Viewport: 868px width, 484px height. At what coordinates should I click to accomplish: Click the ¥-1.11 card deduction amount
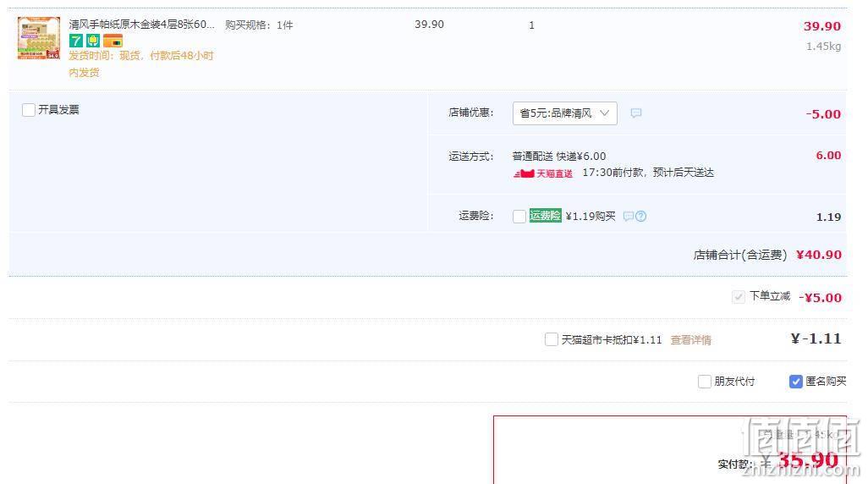pyautogui.click(x=816, y=338)
